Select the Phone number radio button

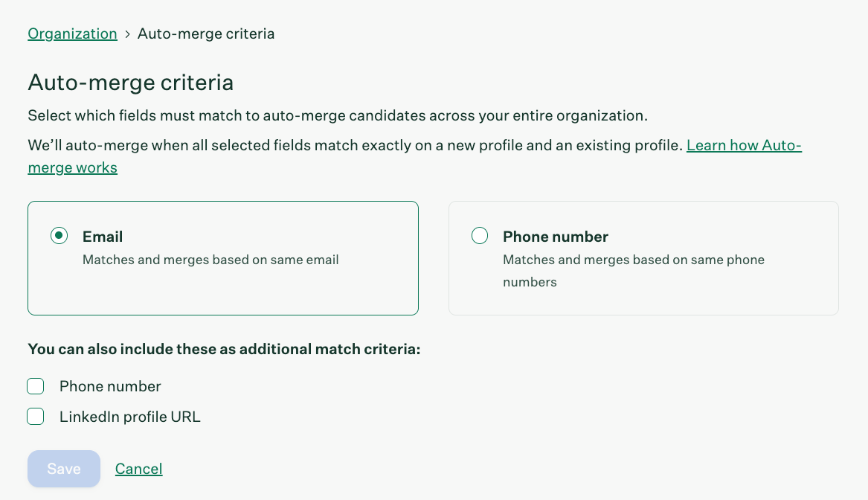coord(480,237)
